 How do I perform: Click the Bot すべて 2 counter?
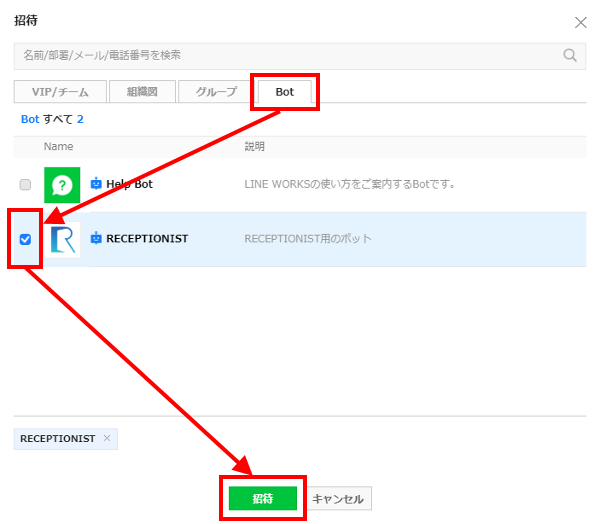click(52, 119)
